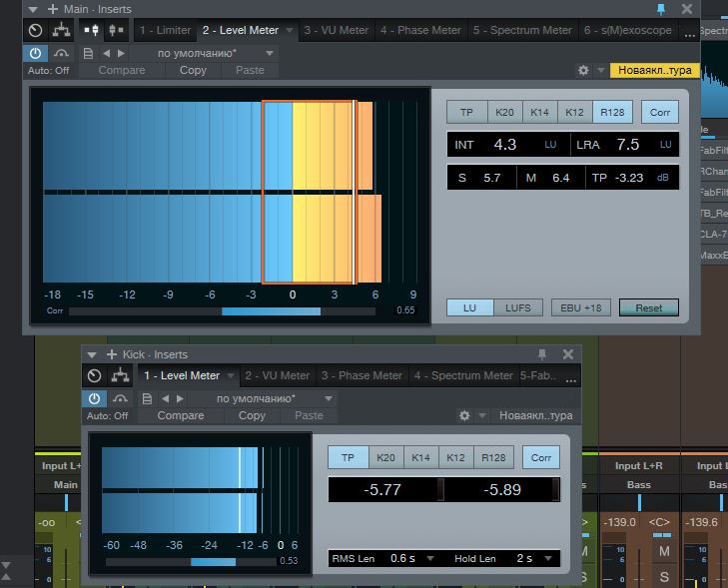Pin the Kick Inserts window
Viewport: 728px width, 588px height.
pos(542,354)
